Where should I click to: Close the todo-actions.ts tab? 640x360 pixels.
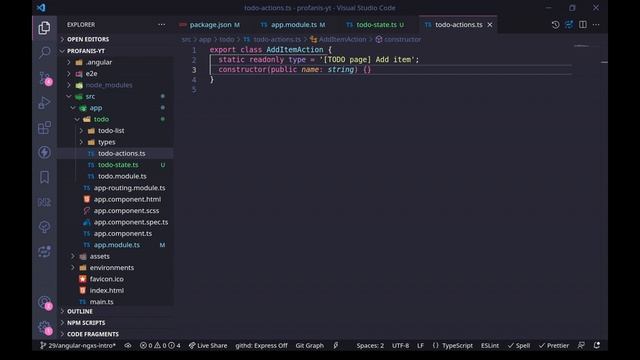click(490, 25)
